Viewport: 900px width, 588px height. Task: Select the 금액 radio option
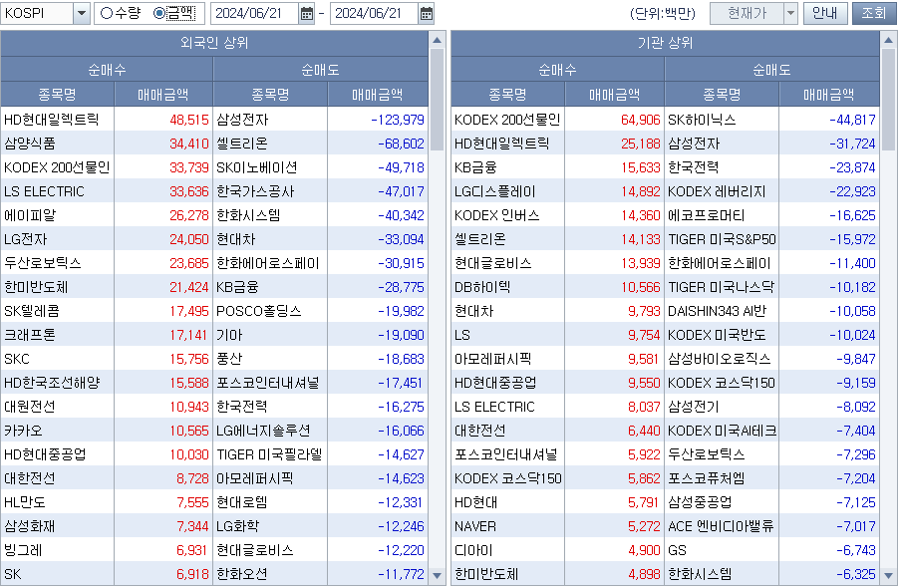point(174,13)
